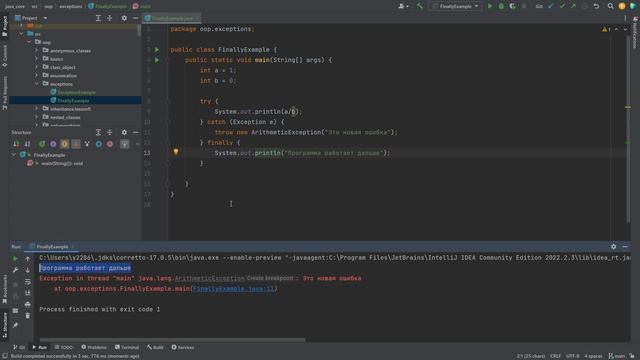
Task: Run with Coverage from the top toolbar
Action: click(x=512, y=6)
